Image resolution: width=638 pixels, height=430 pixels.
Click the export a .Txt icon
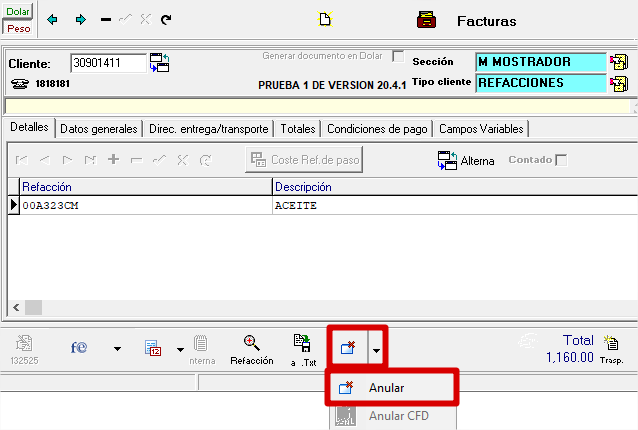click(x=303, y=350)
